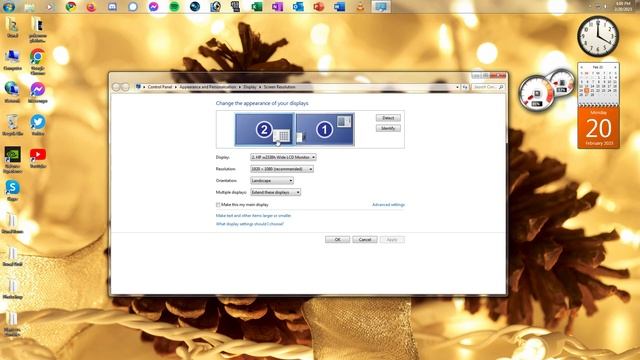Open the Messenger desktop shortcut
640x360 pixels.
(x=38, y=92)
